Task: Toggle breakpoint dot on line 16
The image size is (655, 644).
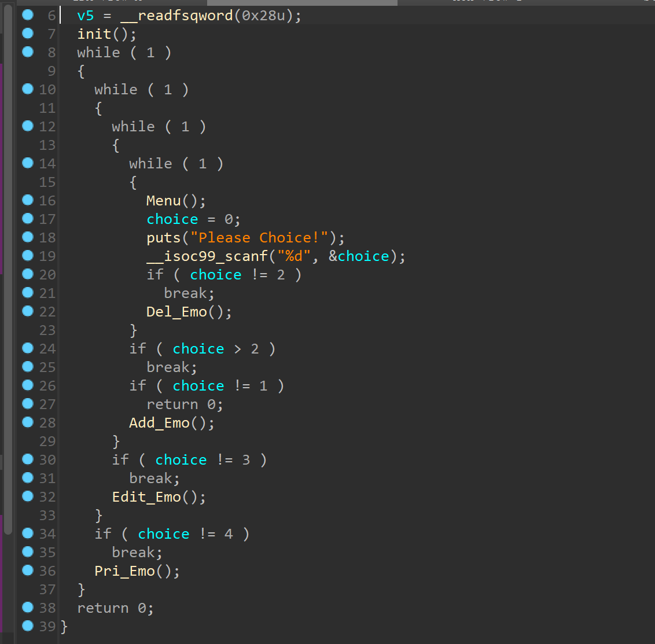Action: point(28,200)
